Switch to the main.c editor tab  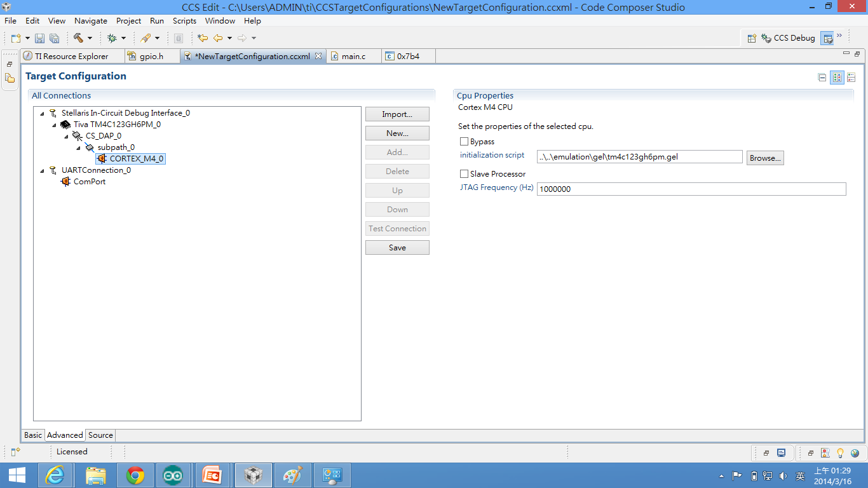(x=353, y=56)
